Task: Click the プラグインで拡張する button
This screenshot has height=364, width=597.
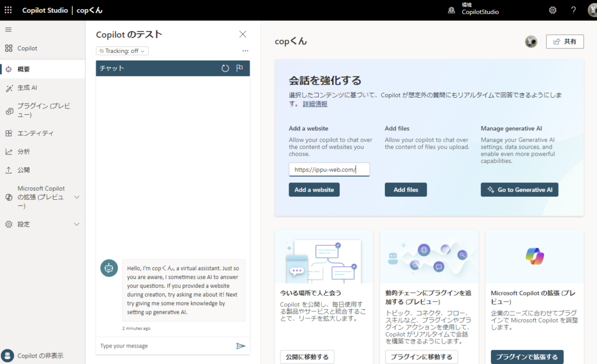Action: pos(527,357)
